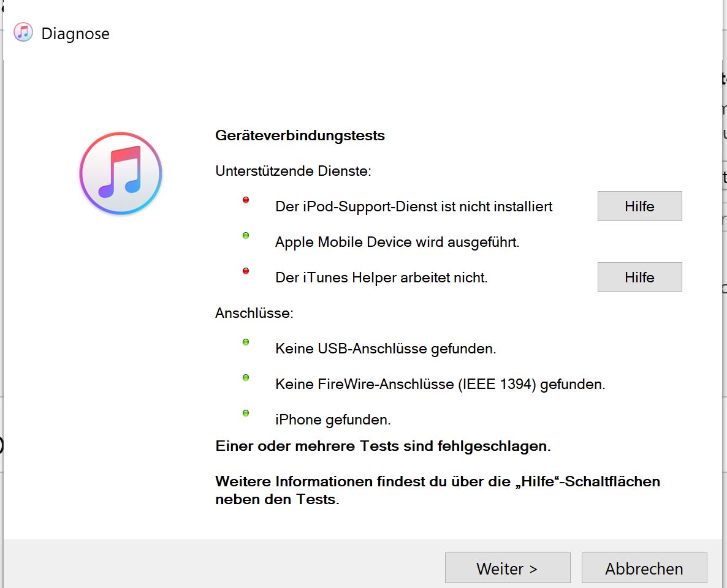Image resolution: width=727 pixels, height=588 pixels.
Task: Click red status dot beside iPod-Support-Dienst
Action: tap(246, 200)
